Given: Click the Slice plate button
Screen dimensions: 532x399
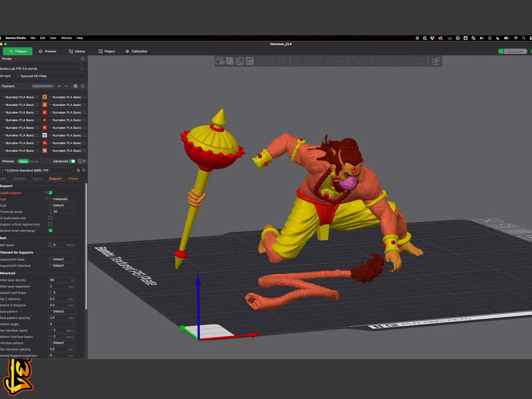Looking at the screenshot, I should pos(515,52).
